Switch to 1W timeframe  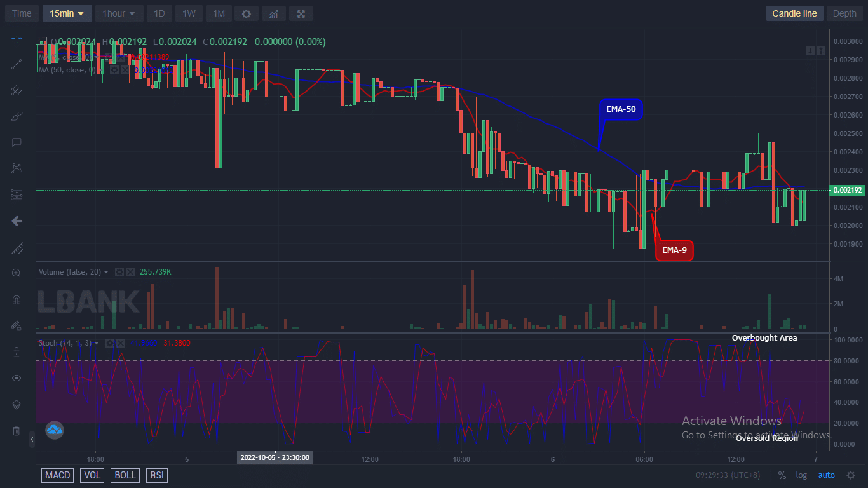189,13
